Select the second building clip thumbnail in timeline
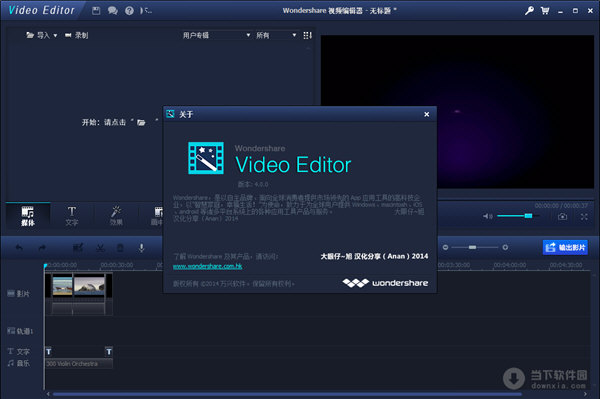 coord(89,286)
